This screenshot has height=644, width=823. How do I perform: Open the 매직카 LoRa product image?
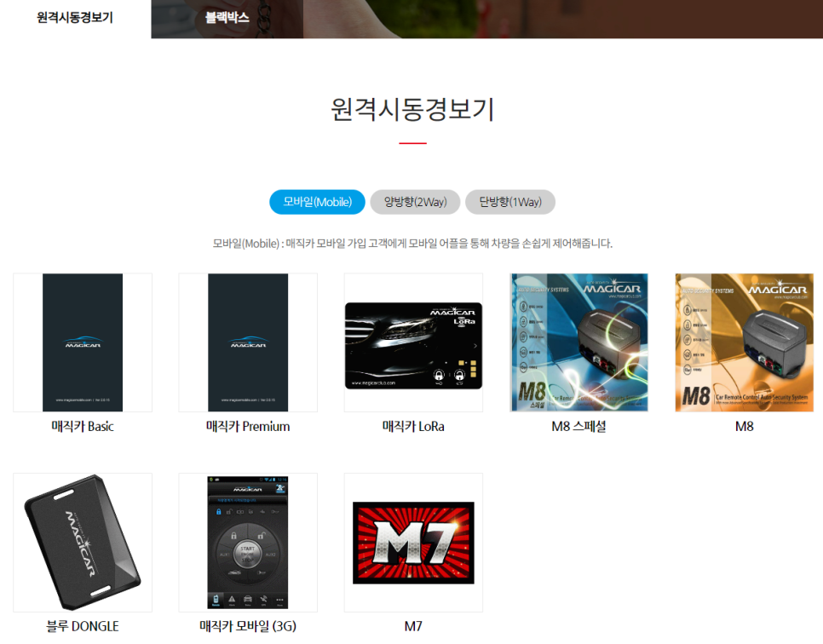point(413,342)
